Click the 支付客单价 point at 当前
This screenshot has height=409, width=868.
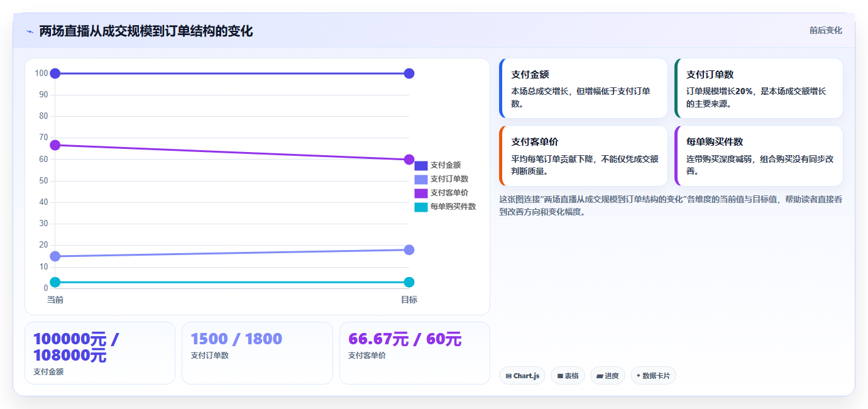coord(55,145)
